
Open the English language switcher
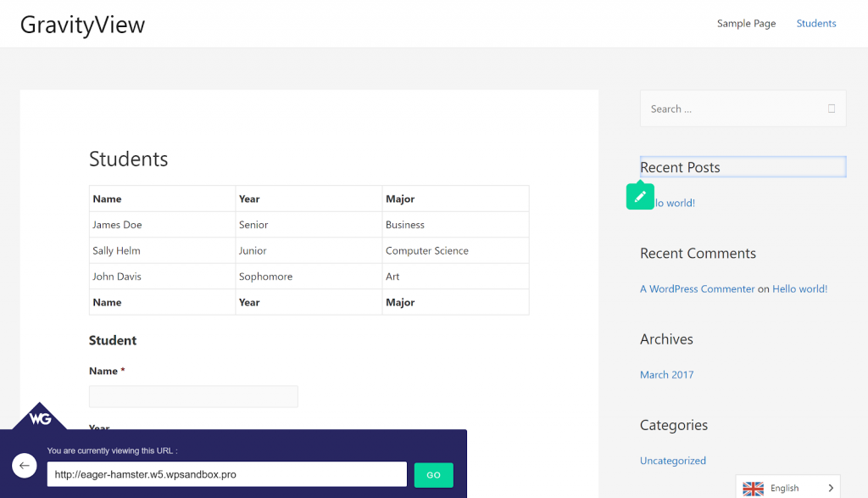[787, 488]
